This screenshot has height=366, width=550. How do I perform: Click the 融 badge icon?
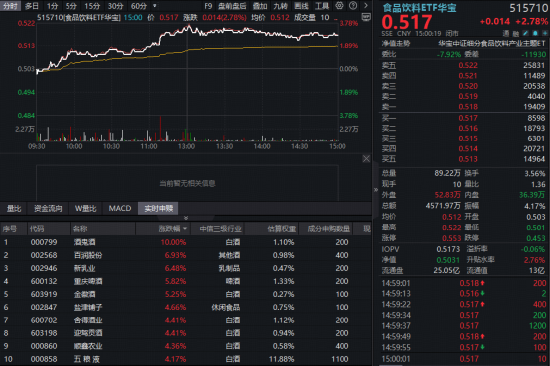click(x=516, y=33)
